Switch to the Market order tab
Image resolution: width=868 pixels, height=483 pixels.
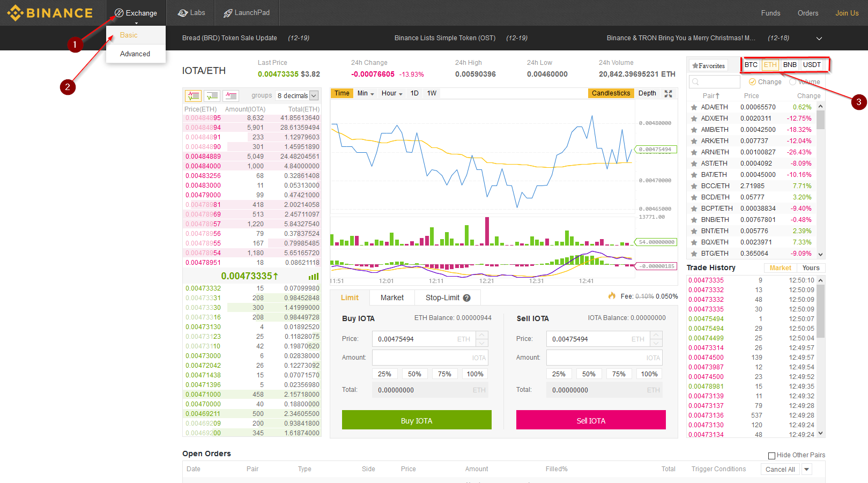pyautogui.click(x=392, y=298)
